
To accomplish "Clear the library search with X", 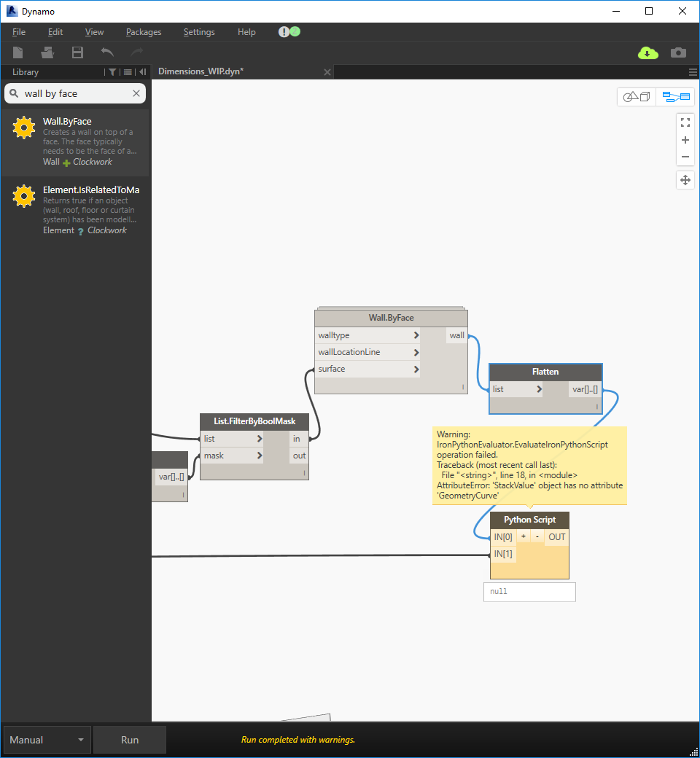I will [136, 93].
